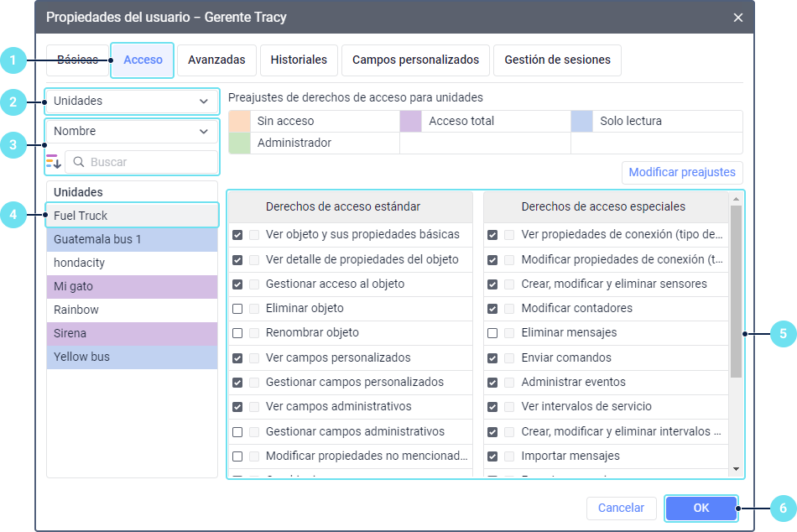The image size is (797, 532).
Task: Enable the 'Eliminar objeto' checkbox
Action: click(x=237, y=309)
